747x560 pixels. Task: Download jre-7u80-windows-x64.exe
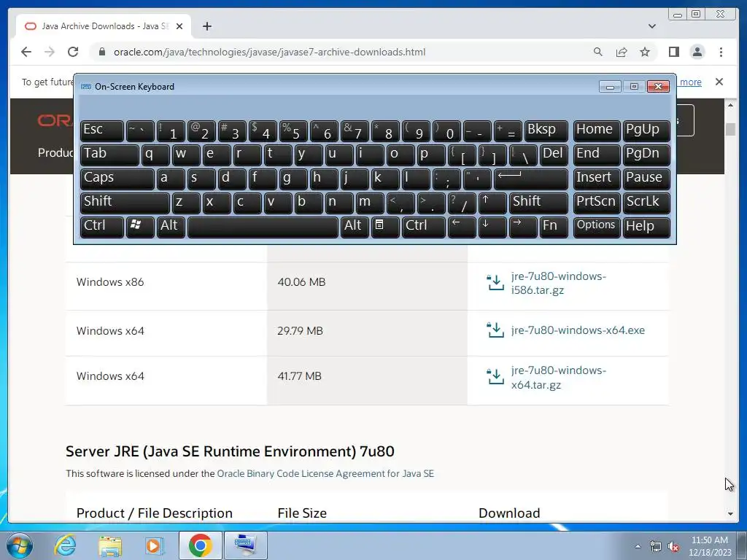coord(578,330)
